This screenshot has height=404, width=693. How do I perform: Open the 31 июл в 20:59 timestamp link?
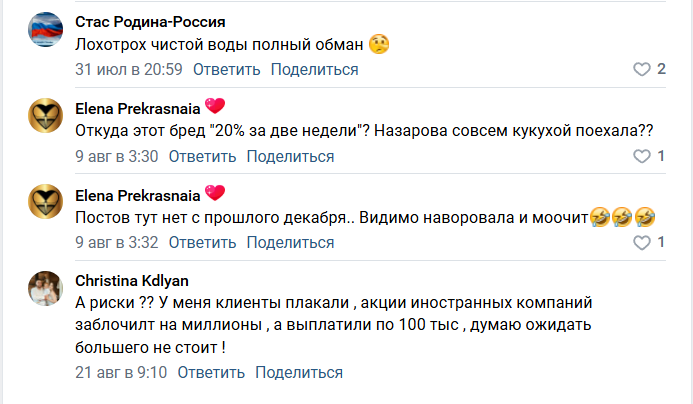129,69
